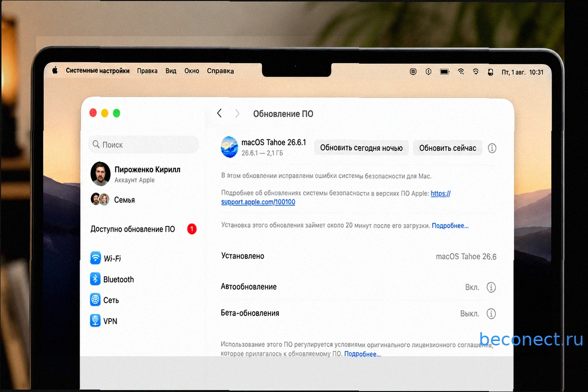Click the yellow minimize window button
The height and width of the screenshot is (392, 588).
click(105, 113)
